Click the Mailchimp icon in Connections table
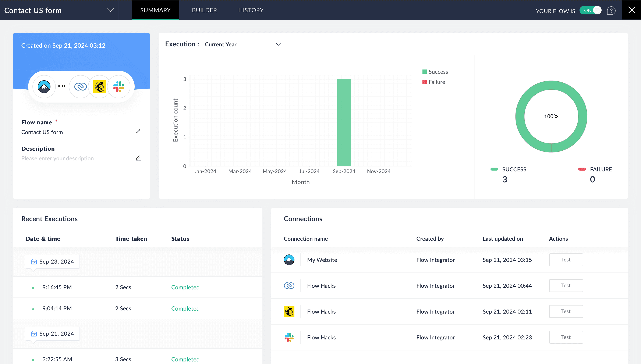Screen dimensions: 641x364 [289, 311]
